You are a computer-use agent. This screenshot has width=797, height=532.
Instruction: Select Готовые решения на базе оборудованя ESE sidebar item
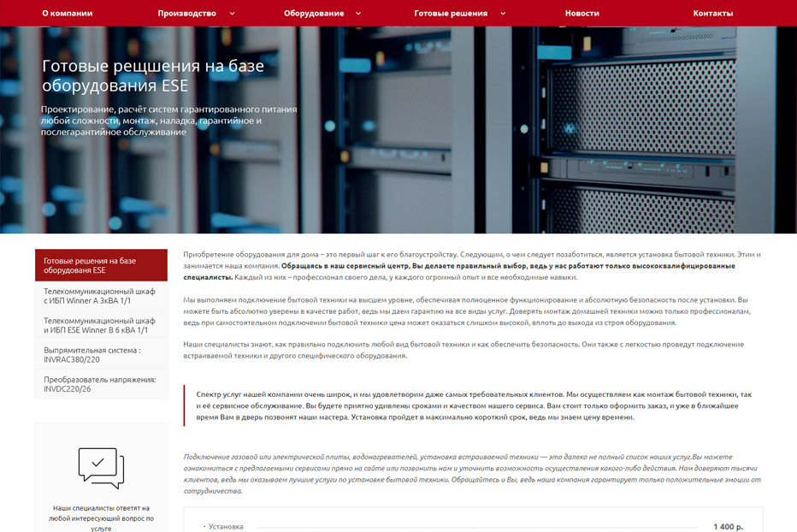(x=101, y=265)
